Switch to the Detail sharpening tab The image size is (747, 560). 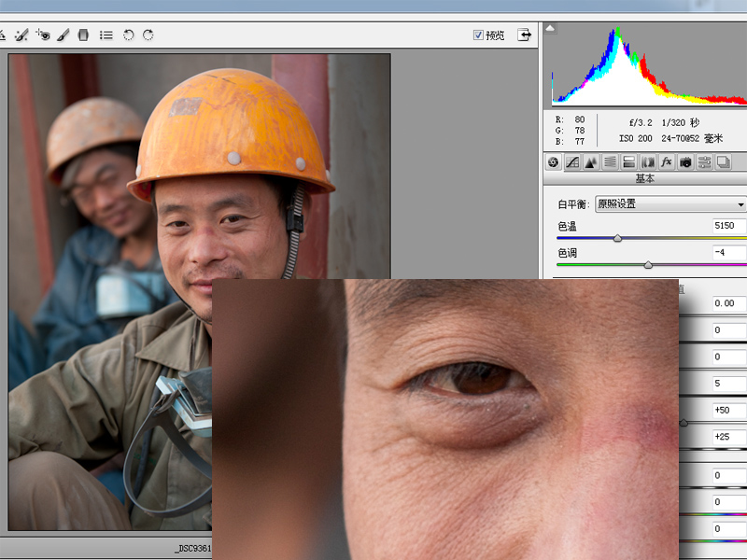click(x=591, y=162)
